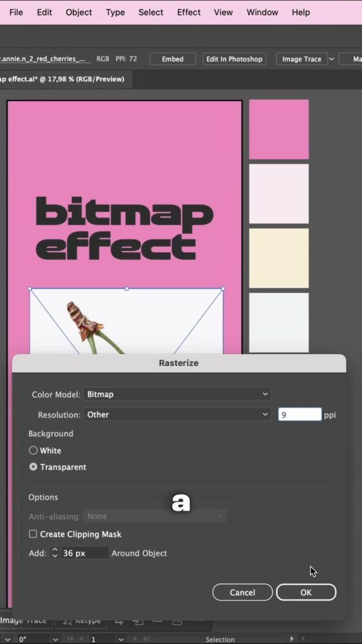Screen dimensions: 362x644
Task: Go to last artboard via status bar icon
Action: pyautogui.click(x=146, y=640)
